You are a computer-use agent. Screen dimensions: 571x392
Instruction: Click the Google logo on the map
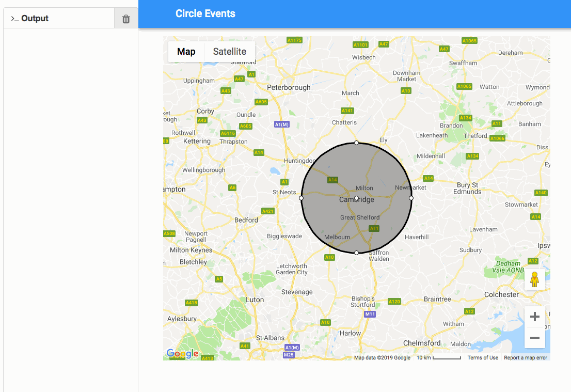pyautogui.click(x=182, y=353)
